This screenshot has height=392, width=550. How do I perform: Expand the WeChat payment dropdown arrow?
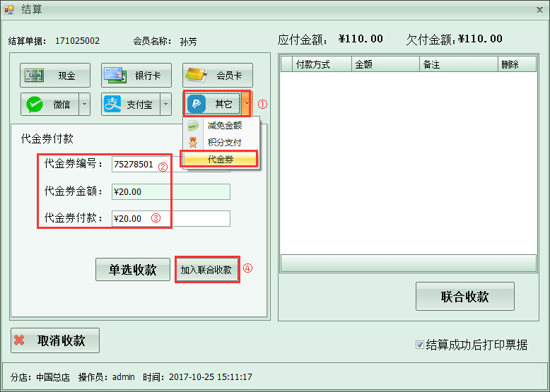pyautogui.click(x=84, y=105)
